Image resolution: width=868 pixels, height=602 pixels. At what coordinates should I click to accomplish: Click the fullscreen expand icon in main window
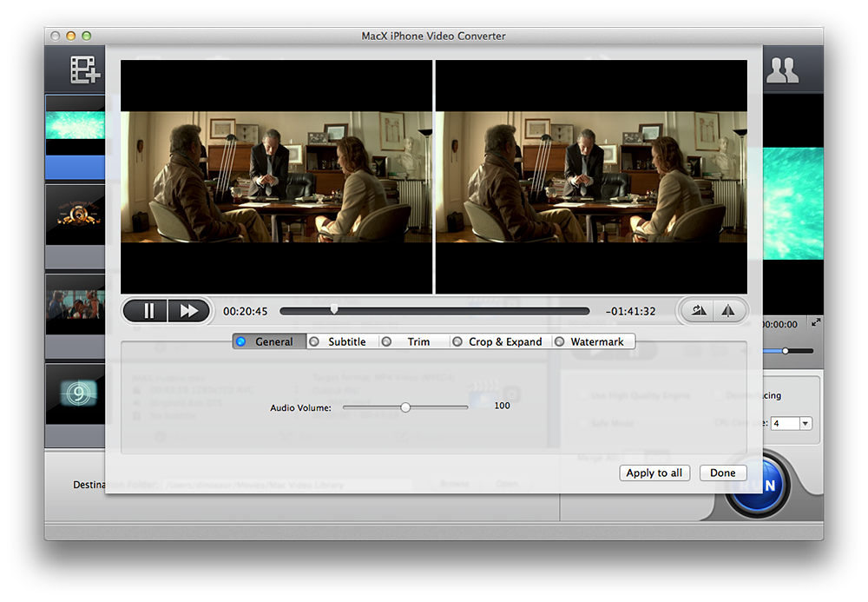pyautogui.click(x=815, y=322)
